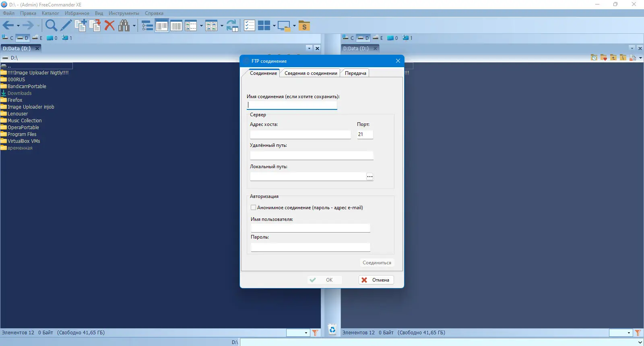Go back with the left arrow toolbar icon

(8, 26)
